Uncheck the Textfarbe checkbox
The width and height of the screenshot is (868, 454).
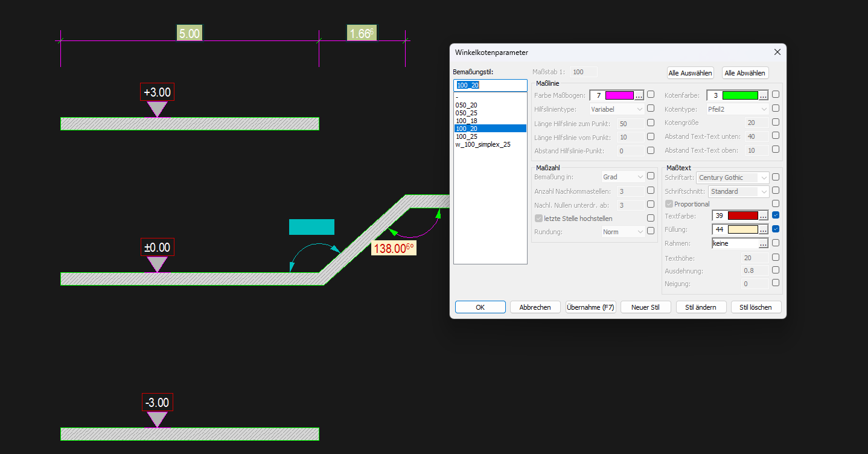coord(776,216)
